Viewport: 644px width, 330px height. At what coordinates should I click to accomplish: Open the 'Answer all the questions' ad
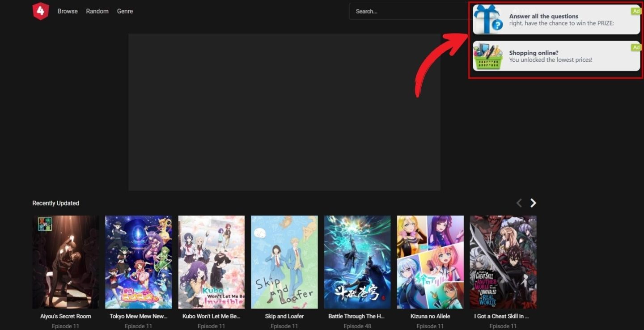click(x=561, y=20)
